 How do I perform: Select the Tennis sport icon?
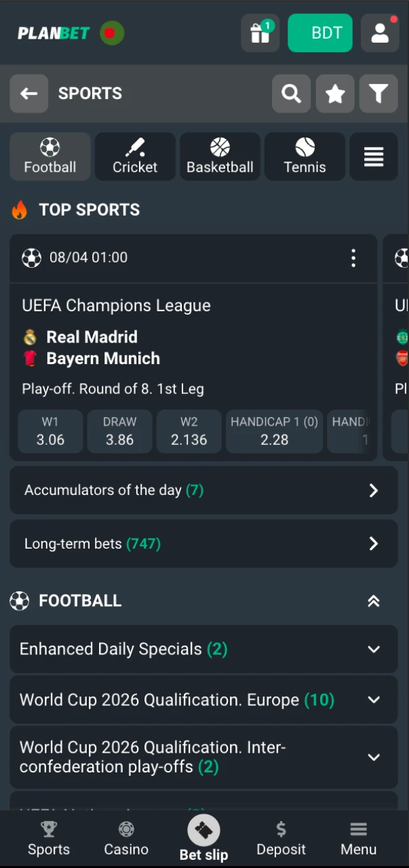coord(305,157)
